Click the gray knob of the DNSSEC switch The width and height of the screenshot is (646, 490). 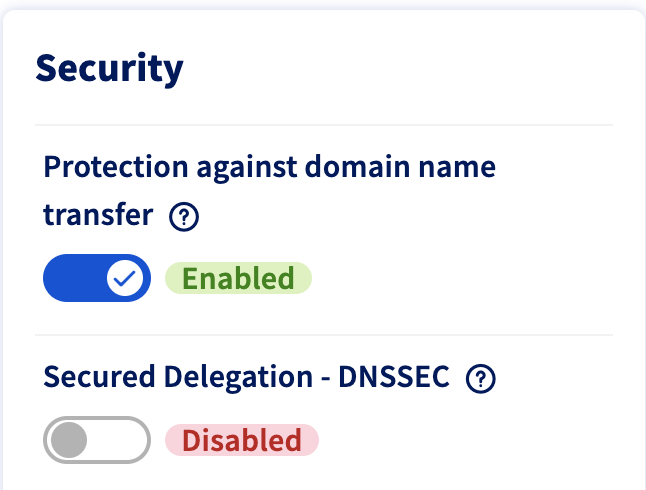tap(69, 440)
